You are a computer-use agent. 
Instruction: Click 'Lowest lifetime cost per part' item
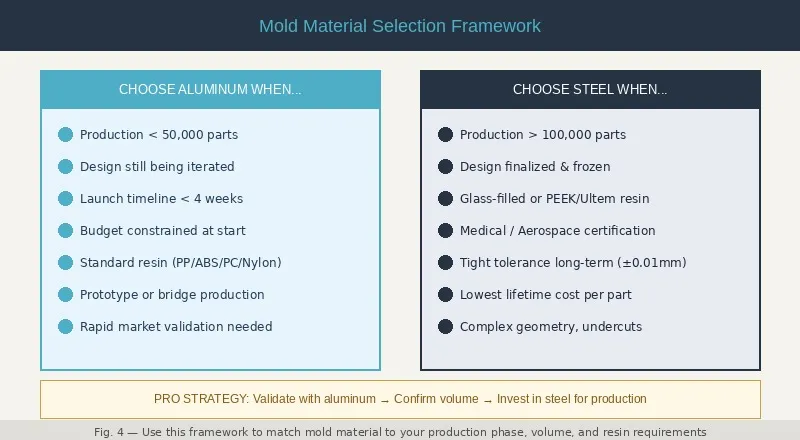click(545, 295)
